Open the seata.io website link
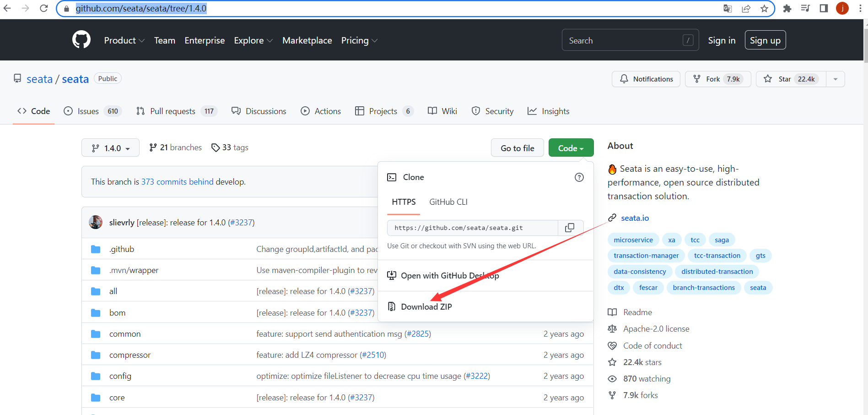The width and height of the screenshot is (868, 415). pos(635,218)
